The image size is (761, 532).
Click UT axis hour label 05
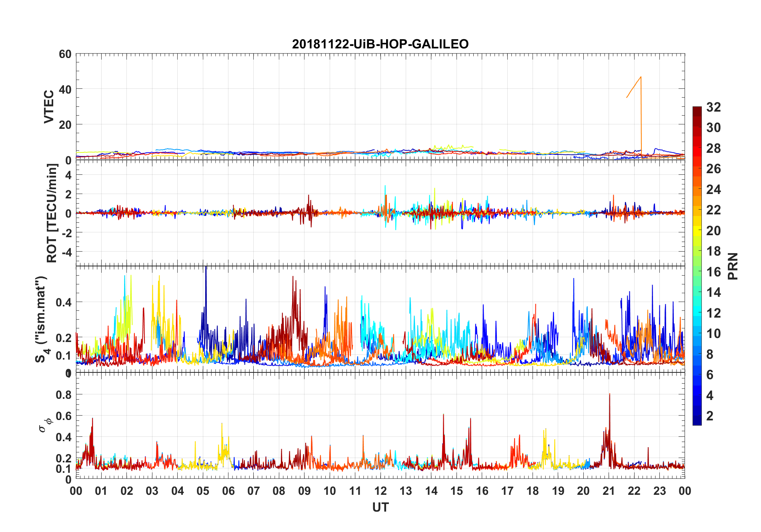click(203, 491)
